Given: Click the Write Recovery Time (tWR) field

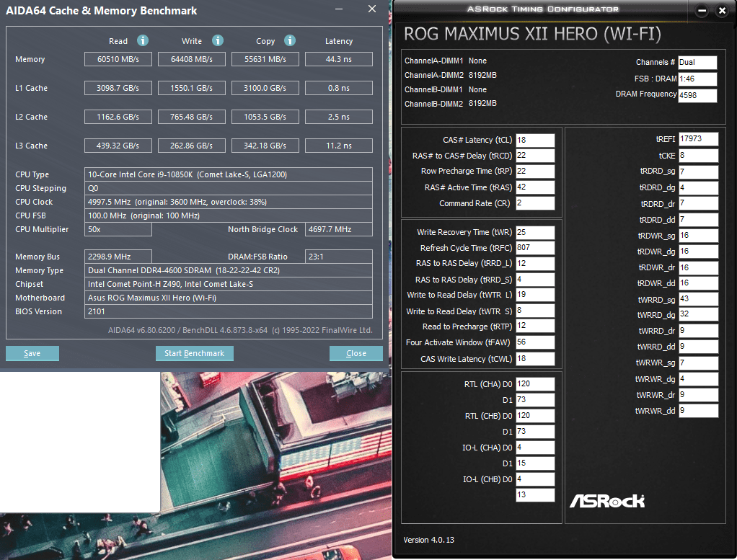Looking at the screenshot, I should click(x=535, y=233).
